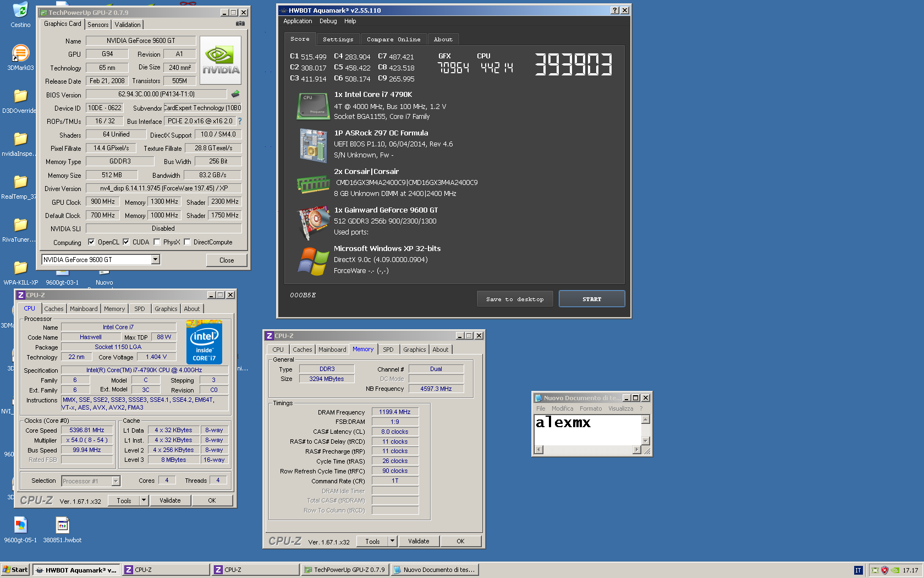Open the Formato menu in Notepad
The width and height of the screenshot is (924, 578).
tap(591, 408)
